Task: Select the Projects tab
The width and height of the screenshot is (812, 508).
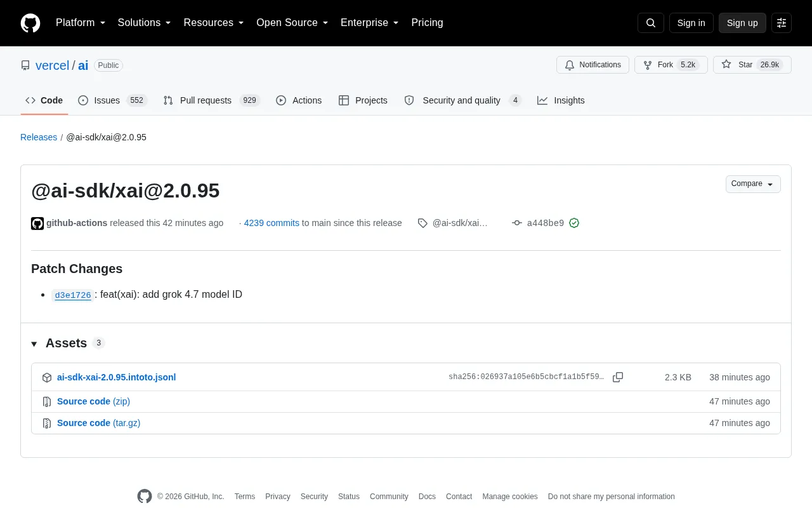Action: coord(363,100)
